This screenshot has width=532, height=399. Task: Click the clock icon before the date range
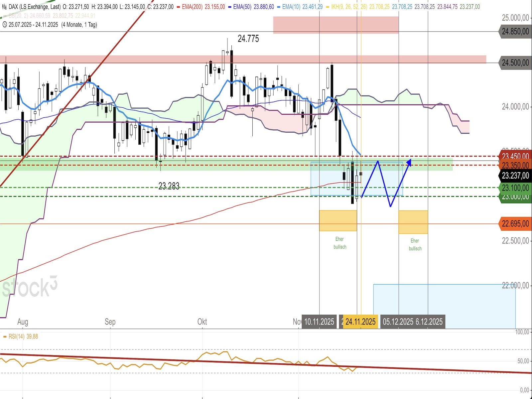pos(4,25)
